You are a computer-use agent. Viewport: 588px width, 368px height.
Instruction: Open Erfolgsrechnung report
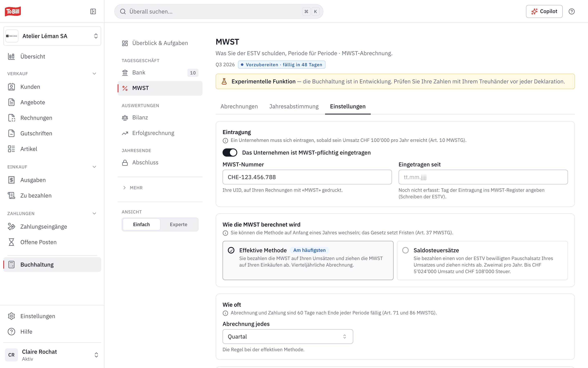pyautogui.click(x=160, y=133)
